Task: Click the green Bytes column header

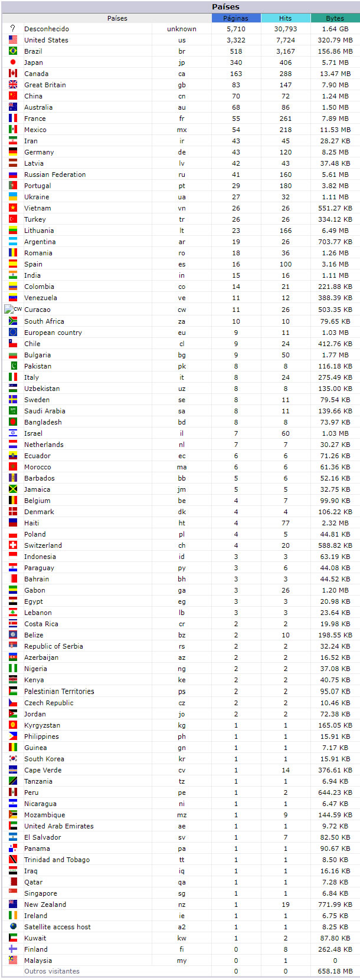Action: [x=335, y=18]
